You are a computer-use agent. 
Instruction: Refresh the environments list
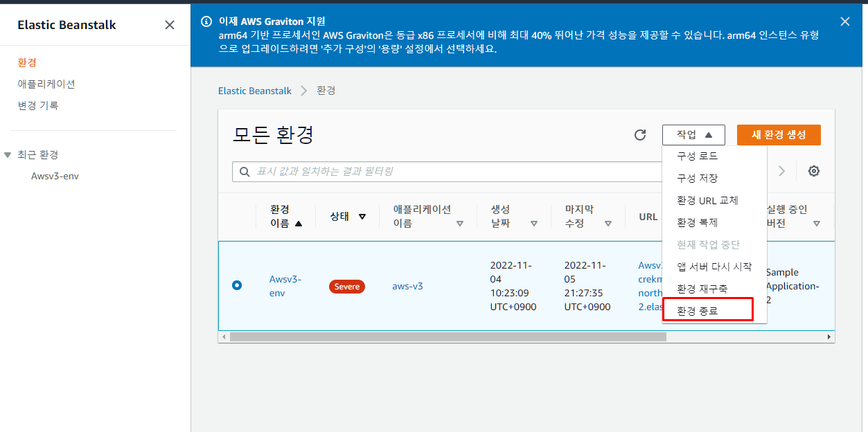tap(640, 135)
